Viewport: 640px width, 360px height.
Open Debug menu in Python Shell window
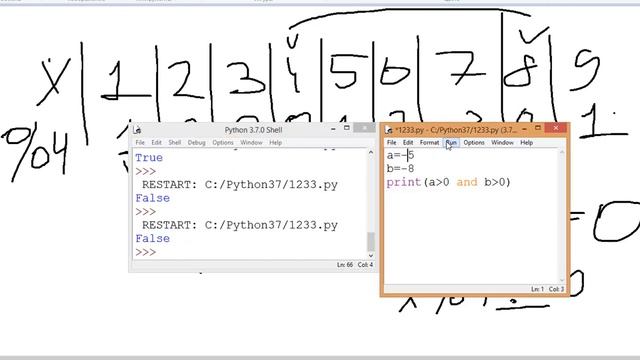196,142
